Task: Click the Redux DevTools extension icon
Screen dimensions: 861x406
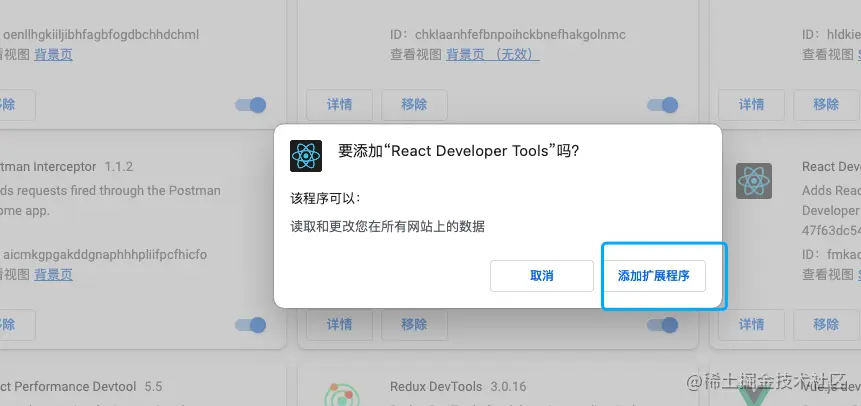Action: click(342, 394)
